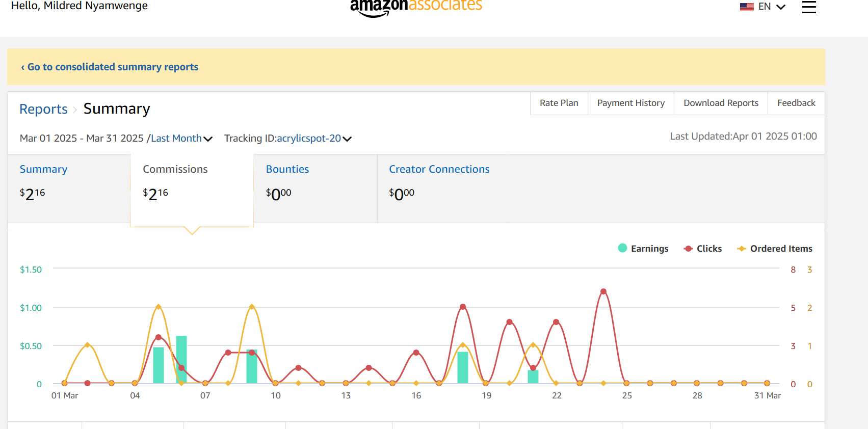The width and height of the screenshot is (868, 429).
Task: Click the Ordered Items yellow legend marker
Action: 742,249
